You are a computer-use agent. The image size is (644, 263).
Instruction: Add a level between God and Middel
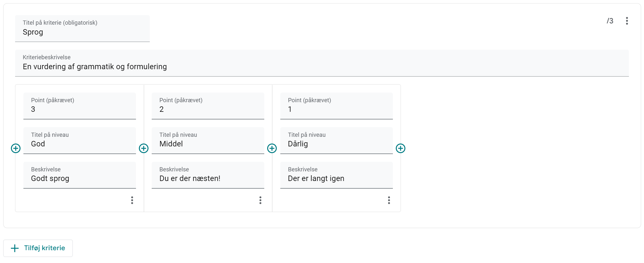pyautogui.click(x=144, y=148)
